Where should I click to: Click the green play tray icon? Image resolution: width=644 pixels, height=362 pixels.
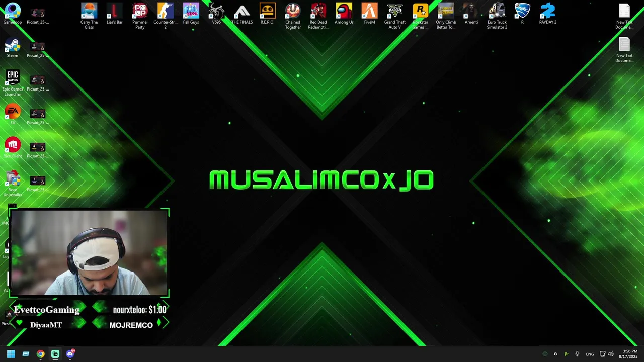pos(566,354)
